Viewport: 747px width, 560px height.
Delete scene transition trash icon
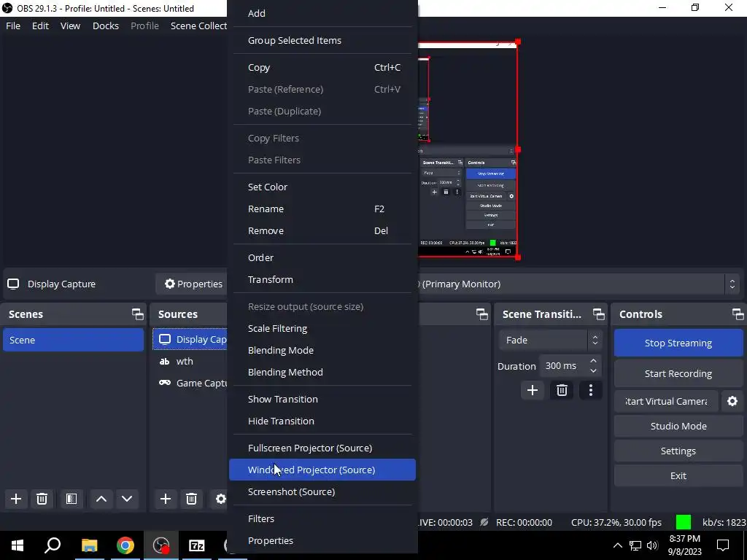pos(562,391)
